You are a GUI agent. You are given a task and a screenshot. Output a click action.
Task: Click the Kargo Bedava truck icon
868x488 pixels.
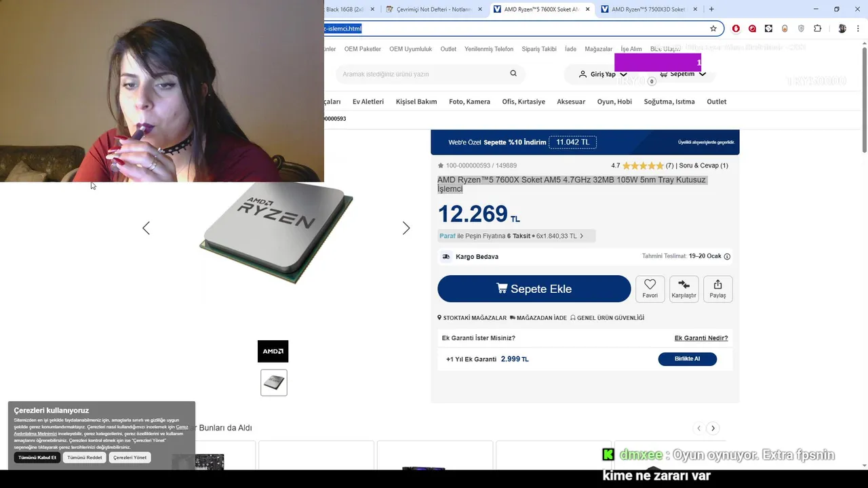pos(446,256)
